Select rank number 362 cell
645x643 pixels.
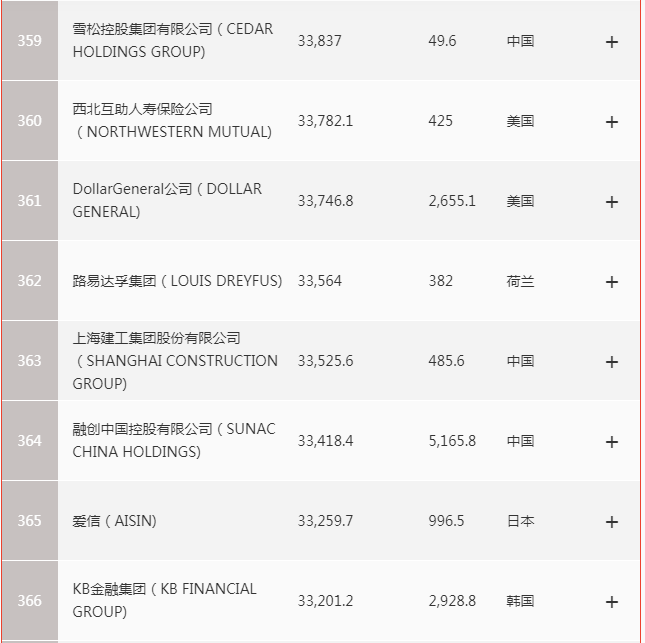(x=30, y=281)
